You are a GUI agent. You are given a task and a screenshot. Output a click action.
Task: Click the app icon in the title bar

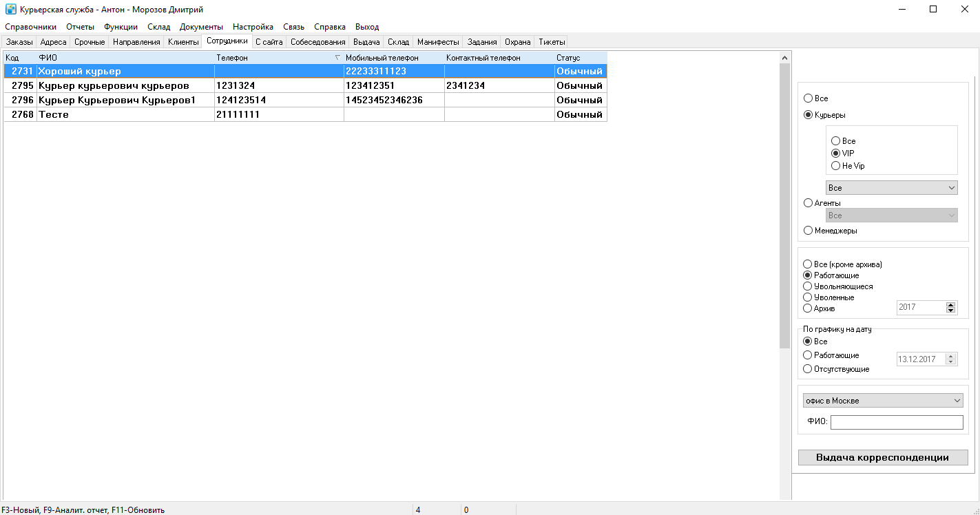(x=10, y=10)
